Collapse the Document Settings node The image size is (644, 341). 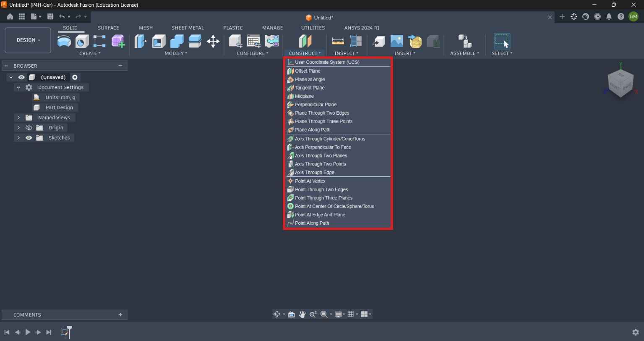tap(18, 87)
